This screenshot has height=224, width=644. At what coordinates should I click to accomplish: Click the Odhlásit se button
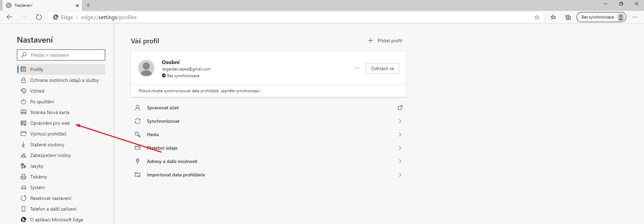(x=382, y=68)
